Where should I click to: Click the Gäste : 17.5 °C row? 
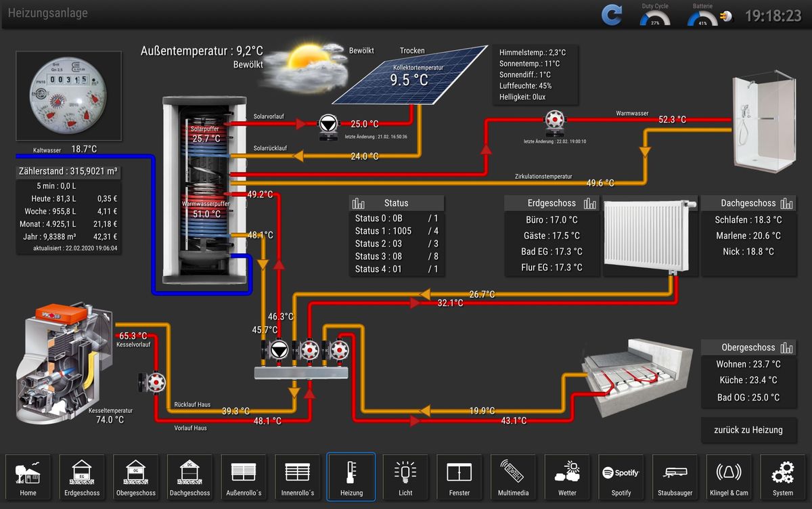[x=552, y=236]
